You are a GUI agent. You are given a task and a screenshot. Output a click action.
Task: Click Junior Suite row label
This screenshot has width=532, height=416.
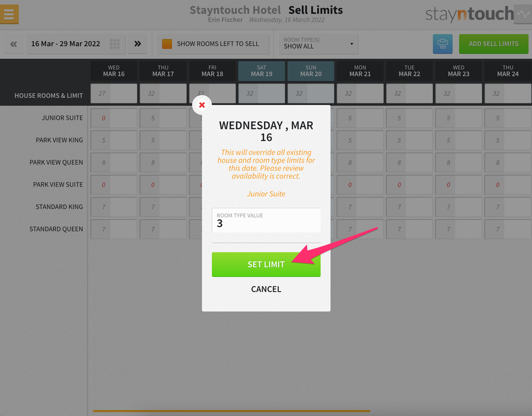(x=62, y=118)
